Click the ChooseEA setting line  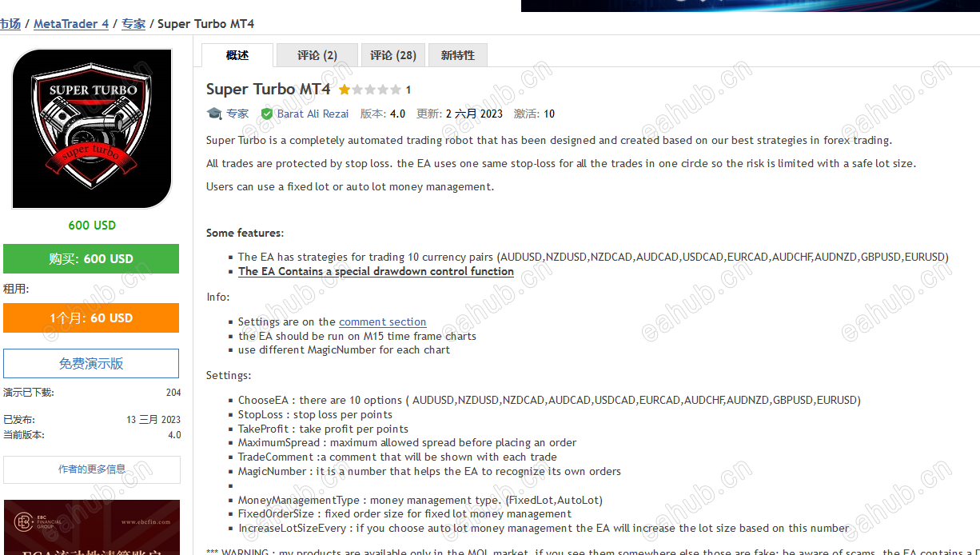pyautogui.click(x=549, y=400)
